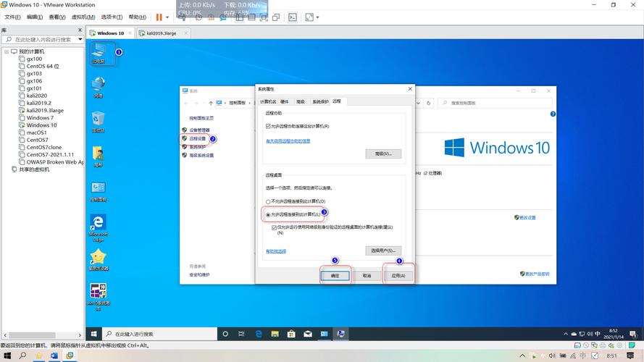Image resolution: width=644 pixels, height=362 pixels.
Task: Switch to the 计算机名 tab
Action: [x=268, y=102]
